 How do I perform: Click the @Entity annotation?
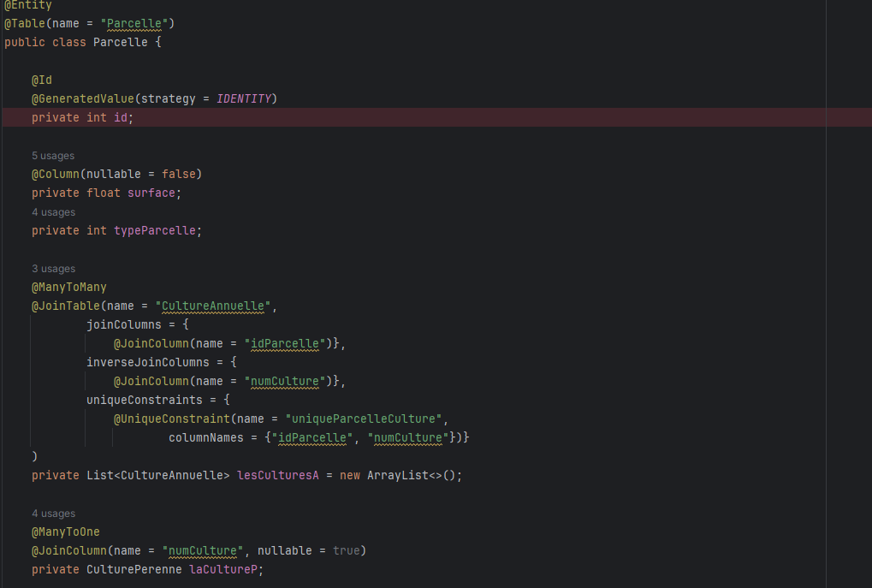[x=28, y=5]
